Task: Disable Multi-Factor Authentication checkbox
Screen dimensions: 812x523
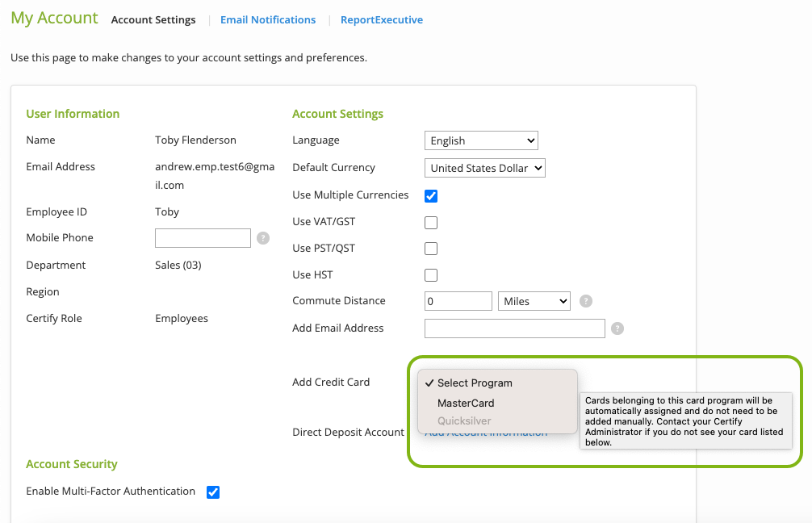Action: click(x=213, y=492)
